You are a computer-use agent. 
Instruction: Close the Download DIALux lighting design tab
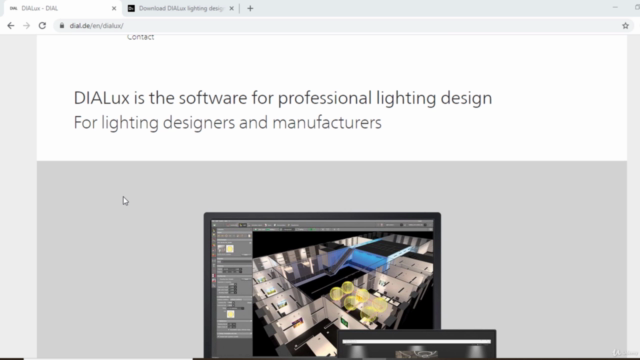(x=231, y=8)
